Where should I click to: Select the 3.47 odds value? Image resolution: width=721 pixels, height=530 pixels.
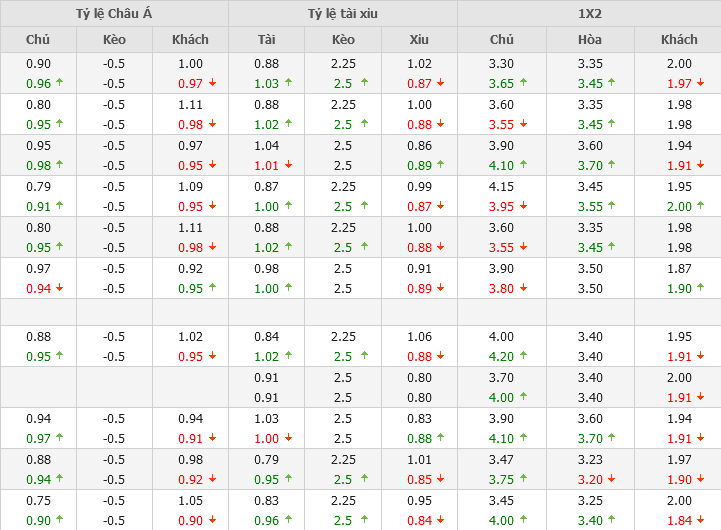tap(501, 459)
